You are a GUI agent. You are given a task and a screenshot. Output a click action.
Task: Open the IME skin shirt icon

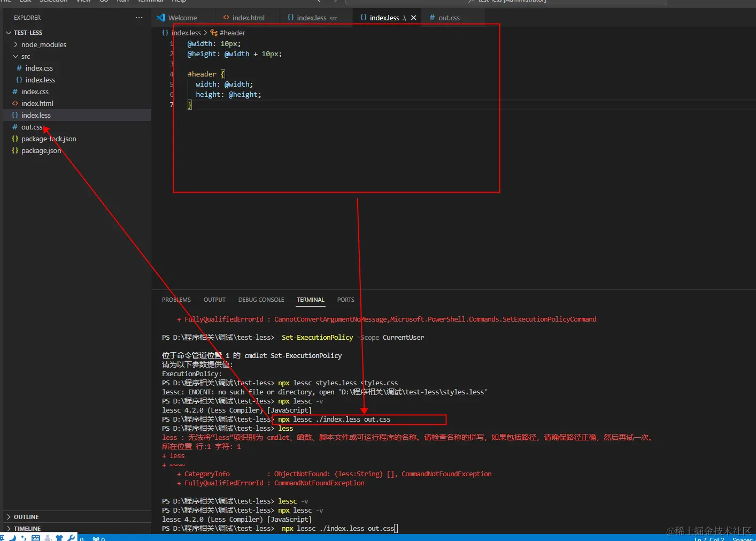[59, 538]
